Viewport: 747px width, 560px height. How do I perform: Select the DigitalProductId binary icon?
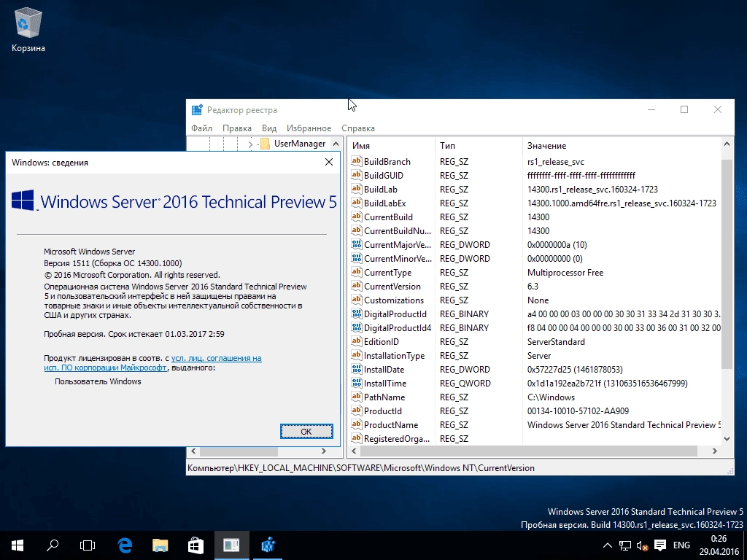356,314
